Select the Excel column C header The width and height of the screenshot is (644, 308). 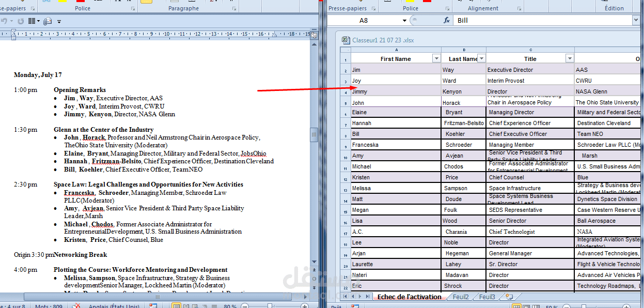coord(530,50)
